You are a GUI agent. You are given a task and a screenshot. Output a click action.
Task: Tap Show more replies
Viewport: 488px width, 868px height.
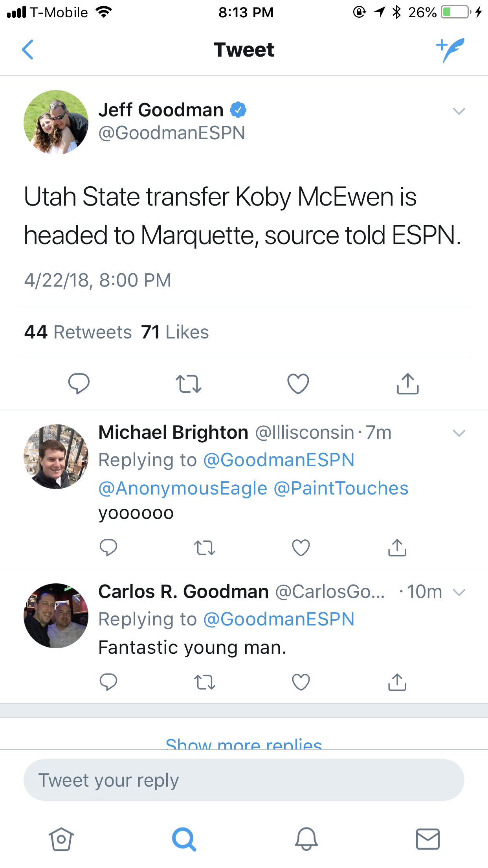[244, 743]
